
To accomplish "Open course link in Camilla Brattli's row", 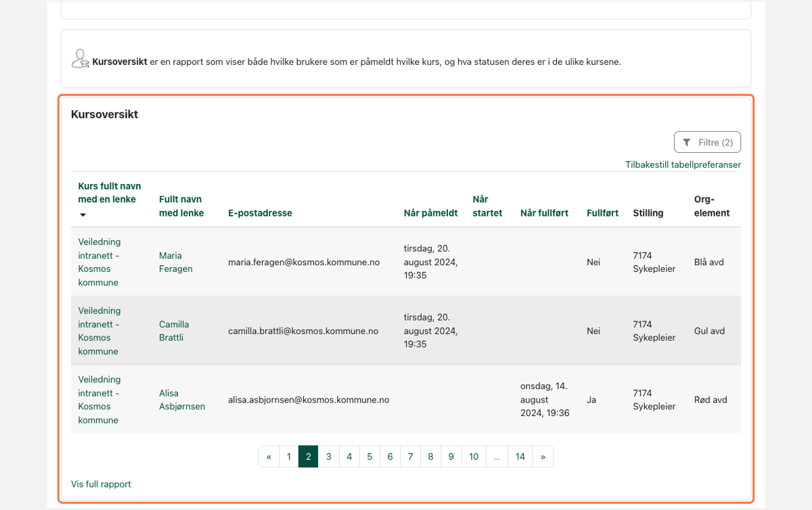I will (x=99, y=331).
